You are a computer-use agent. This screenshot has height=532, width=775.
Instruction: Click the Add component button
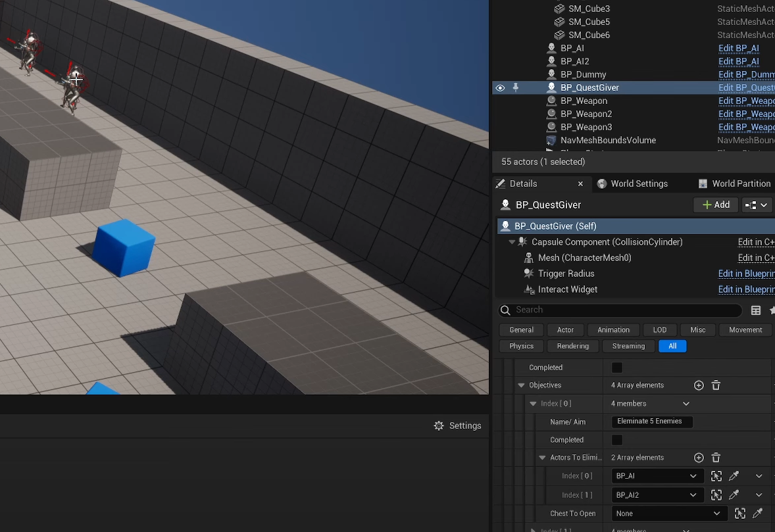(x=716, y=205)
